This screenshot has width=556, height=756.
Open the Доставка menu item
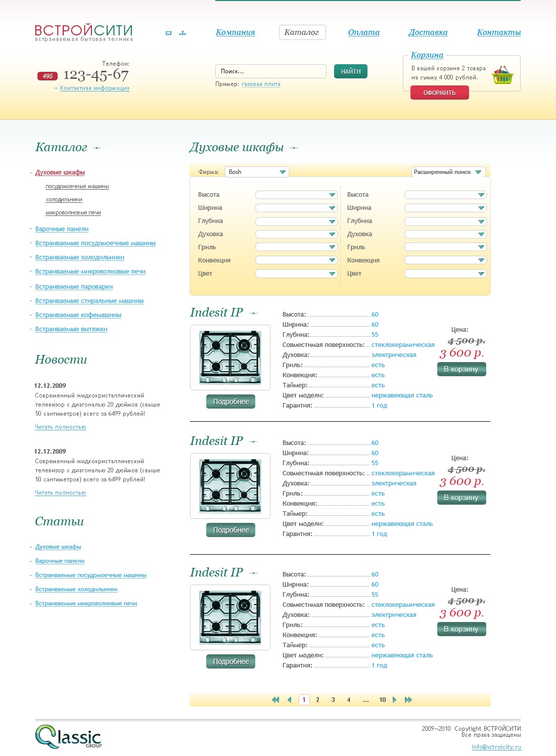[428, 32]
